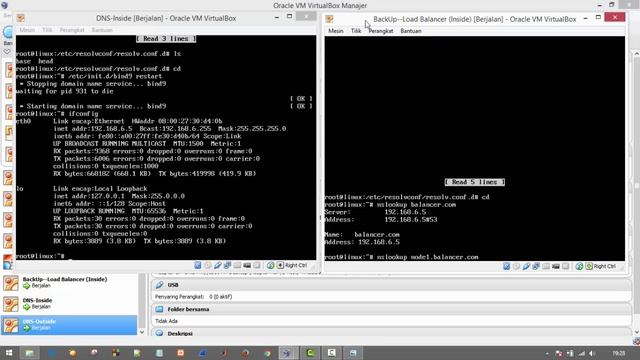
Task: Click mouse integration indicator in Load Balancer status bar
Action: pos(579,266)
